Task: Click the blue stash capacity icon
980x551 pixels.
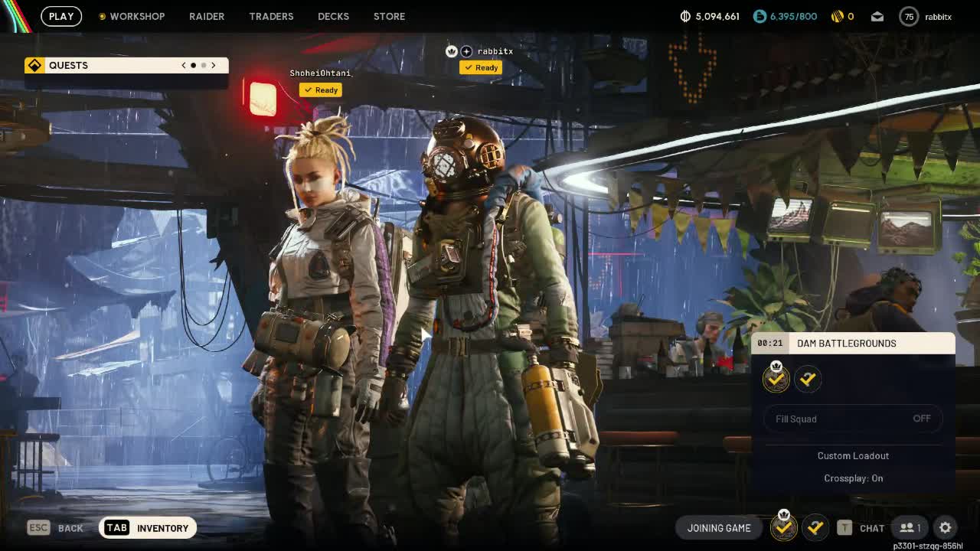Action: pos(759,16)
